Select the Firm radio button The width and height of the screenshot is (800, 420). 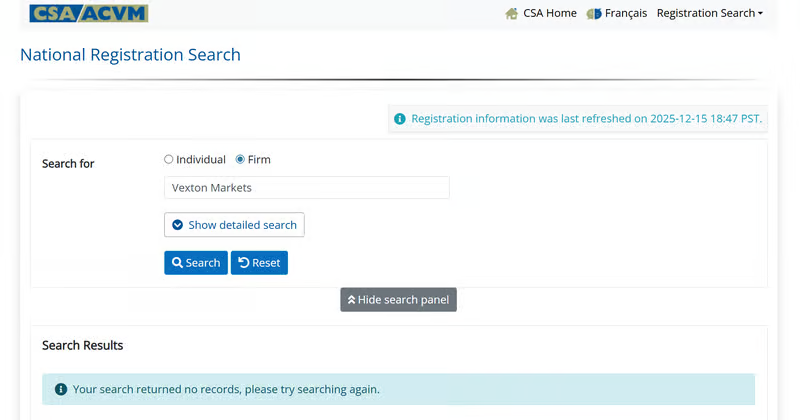coord(240,159)
